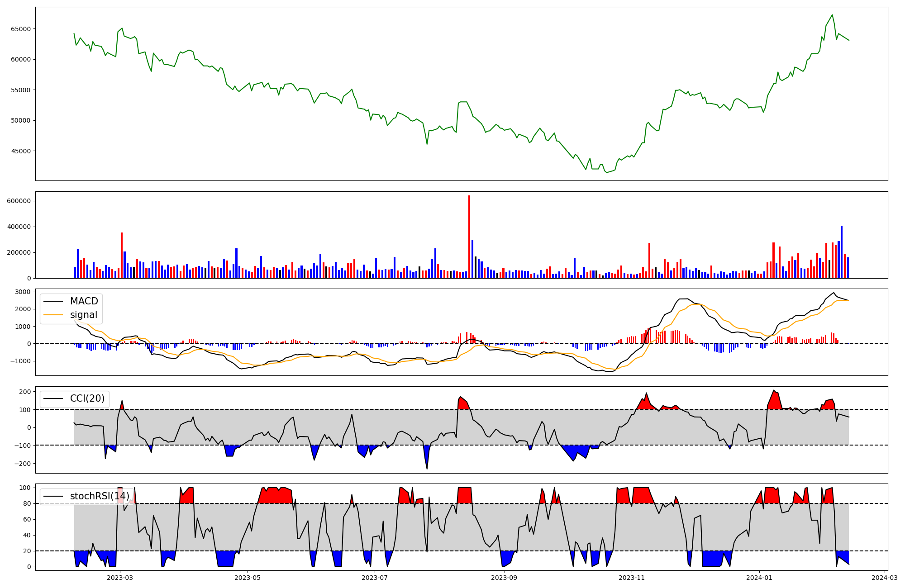Click the 65000 price axis label
The image size is (905, 588).
[20, 29]
